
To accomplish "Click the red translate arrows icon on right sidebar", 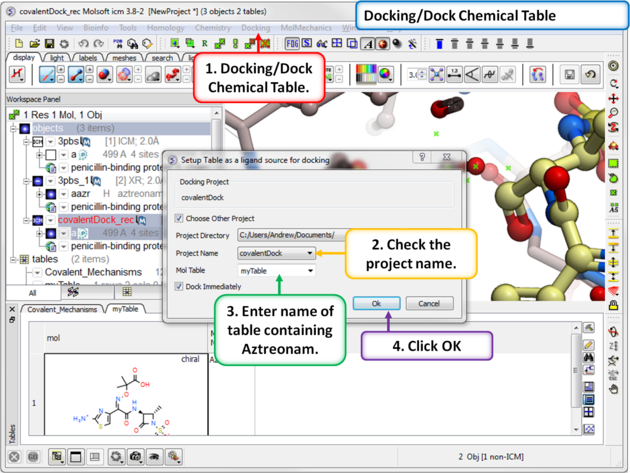I will point(613,98).
